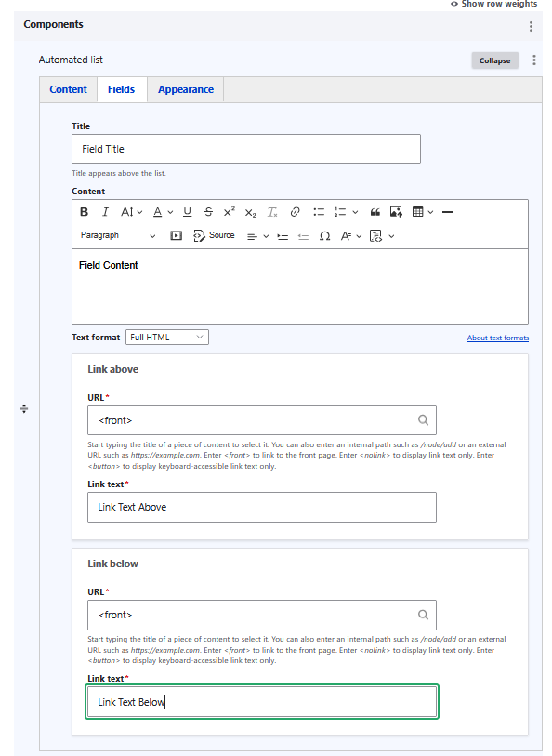Open the Paragraph heading dropdown
Screen dimensions: 552x756
click(119, 236)
